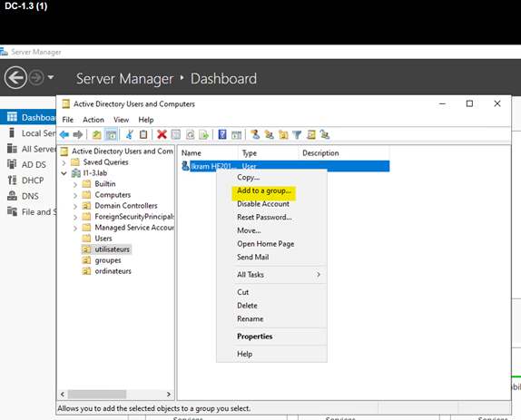The width and height of the screenshot is (521, 420).
Task: Click the tree pane horizontal scrollbar right arrow
Action: pos(169,394)
